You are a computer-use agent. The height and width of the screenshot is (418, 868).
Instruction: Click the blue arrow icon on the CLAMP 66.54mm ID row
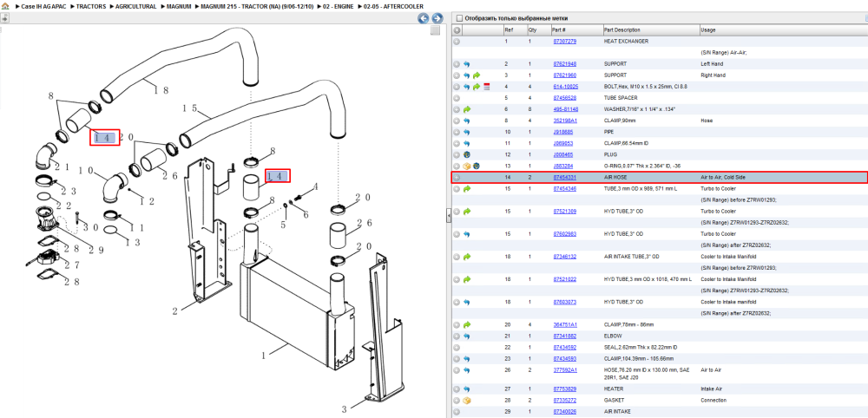pos(467,143)
